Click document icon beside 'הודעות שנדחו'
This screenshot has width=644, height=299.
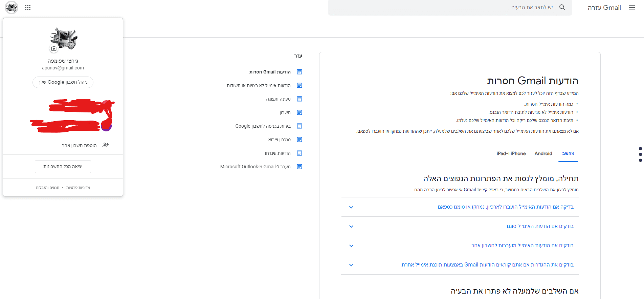click(x=299, y=153)
